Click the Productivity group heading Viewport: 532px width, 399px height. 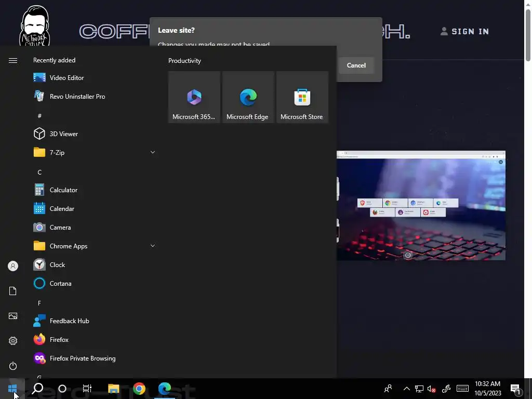click(184, 61)
